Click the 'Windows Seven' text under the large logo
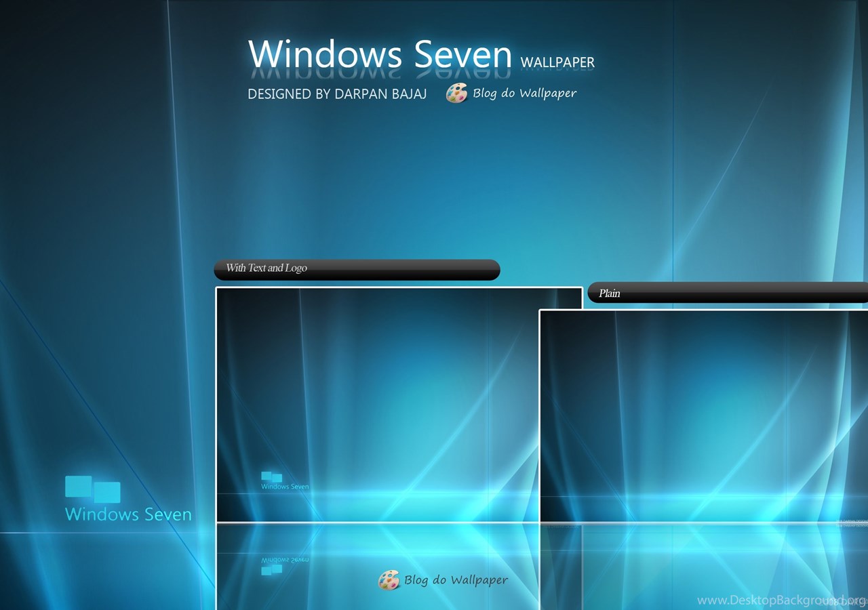 (128, 514)
